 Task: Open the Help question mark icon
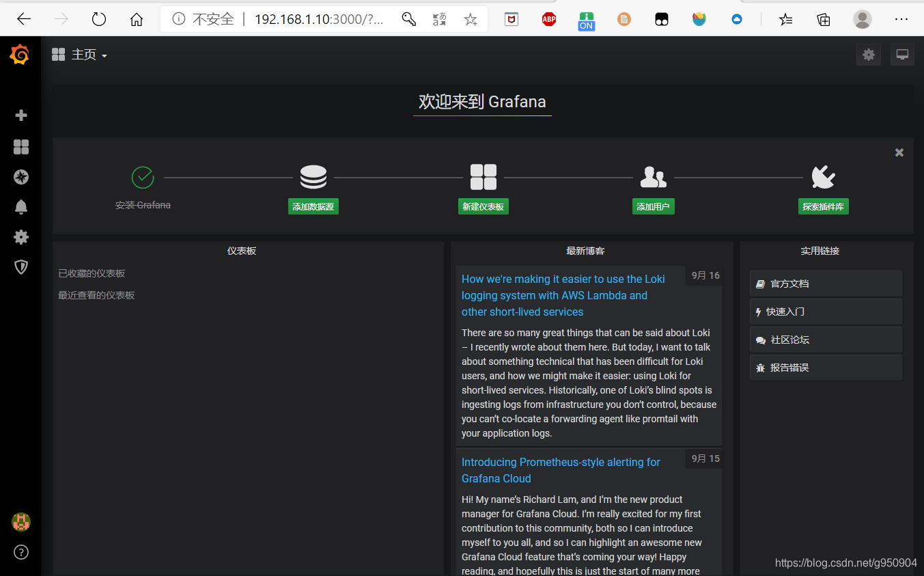[x=21, y=552]
